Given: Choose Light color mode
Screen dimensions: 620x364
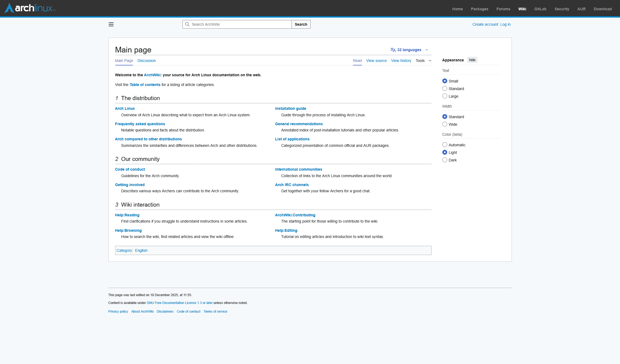Looking at the screenshot, I should point(445,152).
